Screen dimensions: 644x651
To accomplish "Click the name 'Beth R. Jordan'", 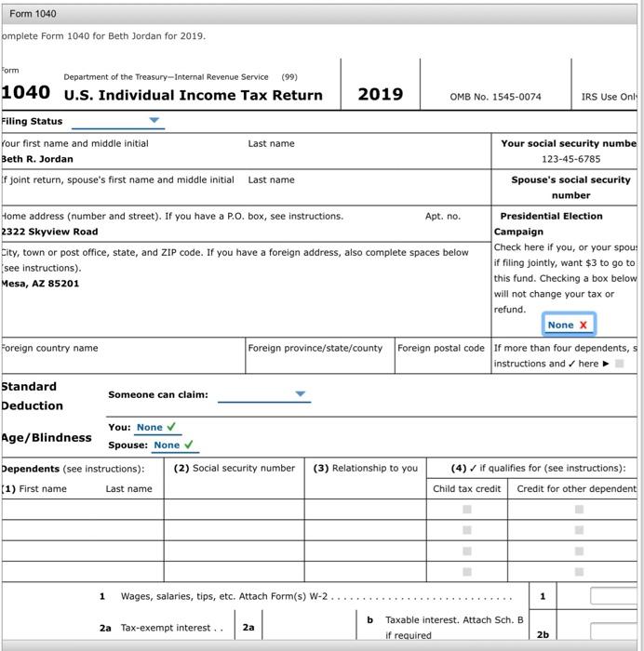I will coord(36,159).
